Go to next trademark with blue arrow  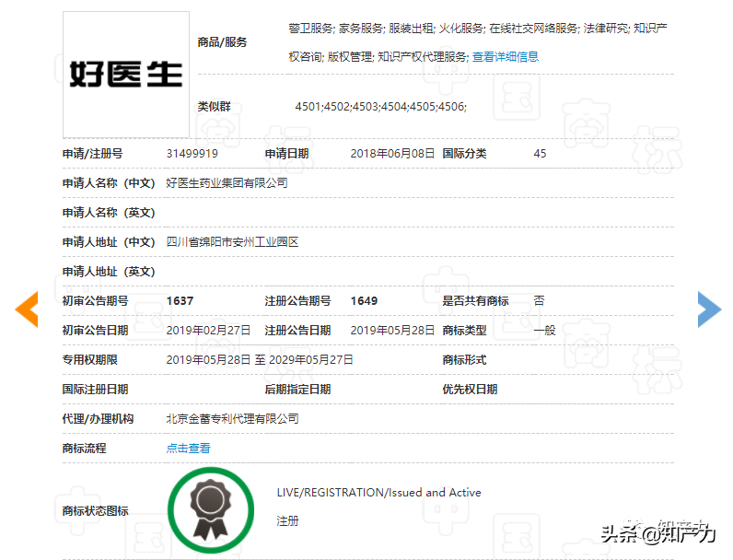710,309
